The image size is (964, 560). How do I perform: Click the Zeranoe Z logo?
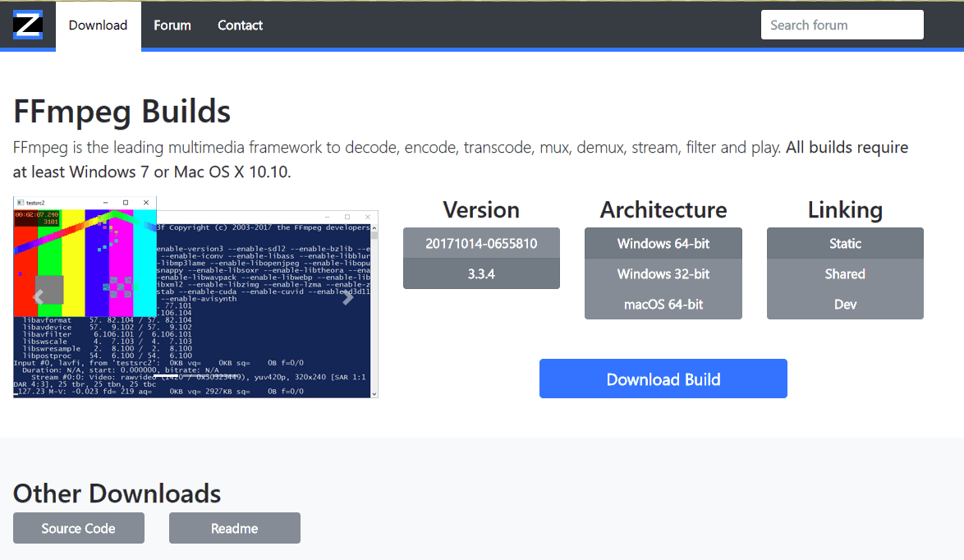[27, 25]
